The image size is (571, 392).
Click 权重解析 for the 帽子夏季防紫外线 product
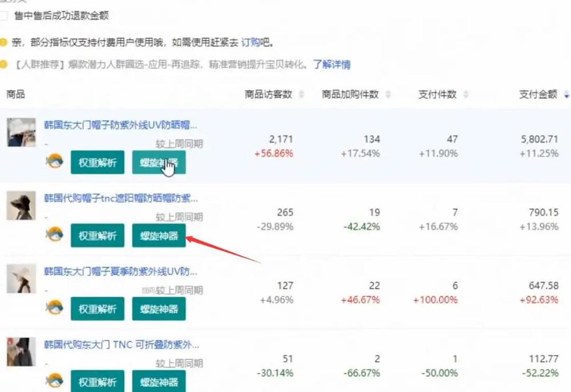click(x=97, y=308)
